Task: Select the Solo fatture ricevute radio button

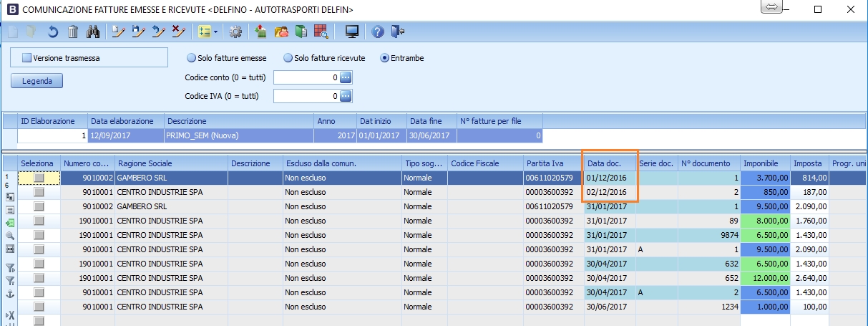Action: [288, 57]
